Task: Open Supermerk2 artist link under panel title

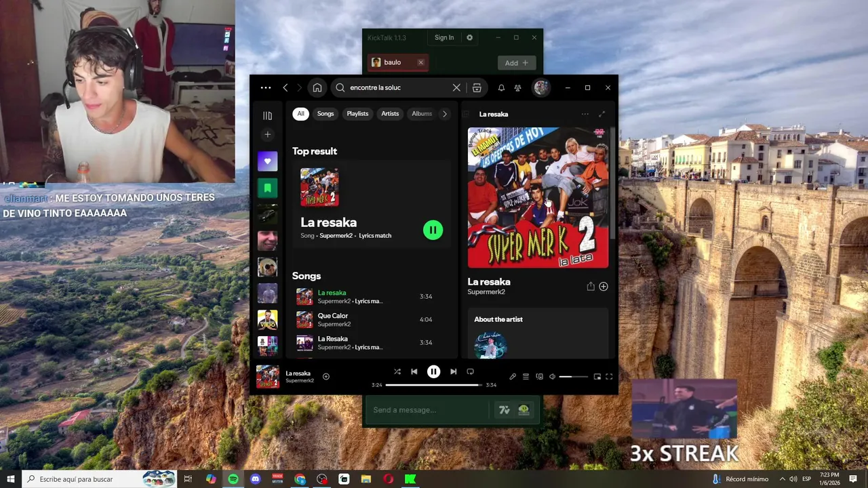Action: click(x=486, y=292)
